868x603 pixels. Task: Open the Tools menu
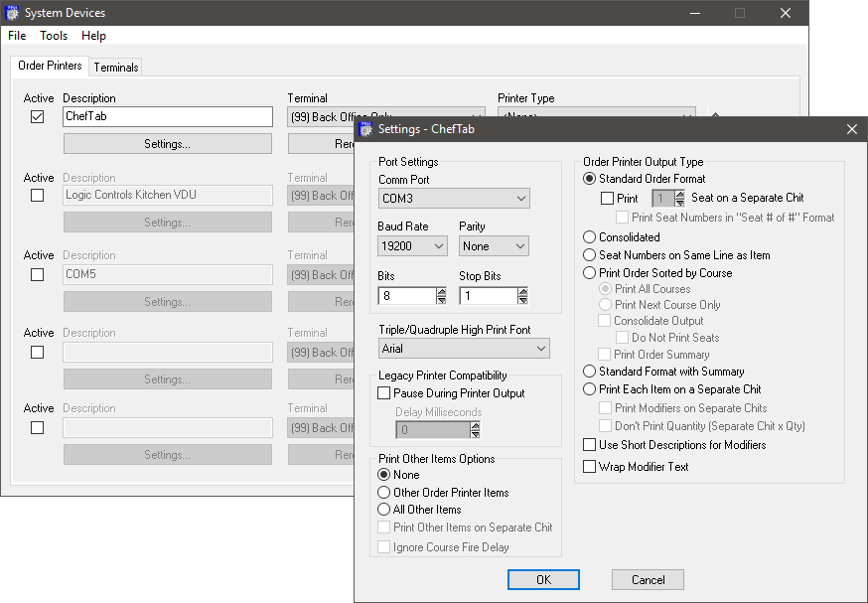pos(54,36)
